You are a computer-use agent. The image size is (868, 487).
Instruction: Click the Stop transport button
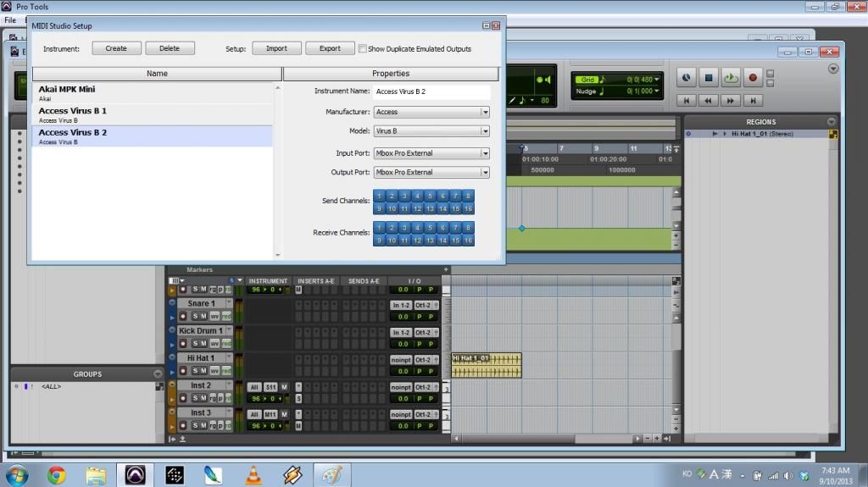709,78
